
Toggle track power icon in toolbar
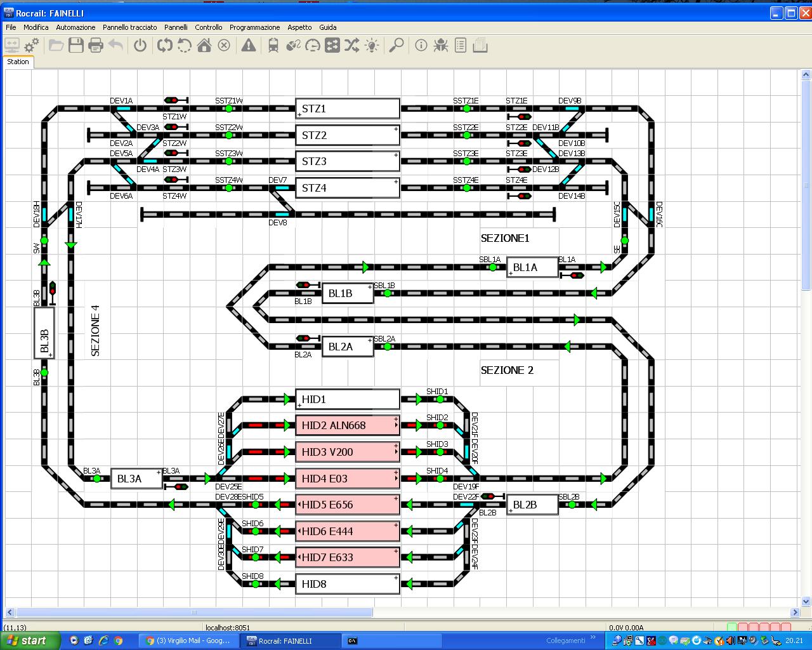[140, 45]
